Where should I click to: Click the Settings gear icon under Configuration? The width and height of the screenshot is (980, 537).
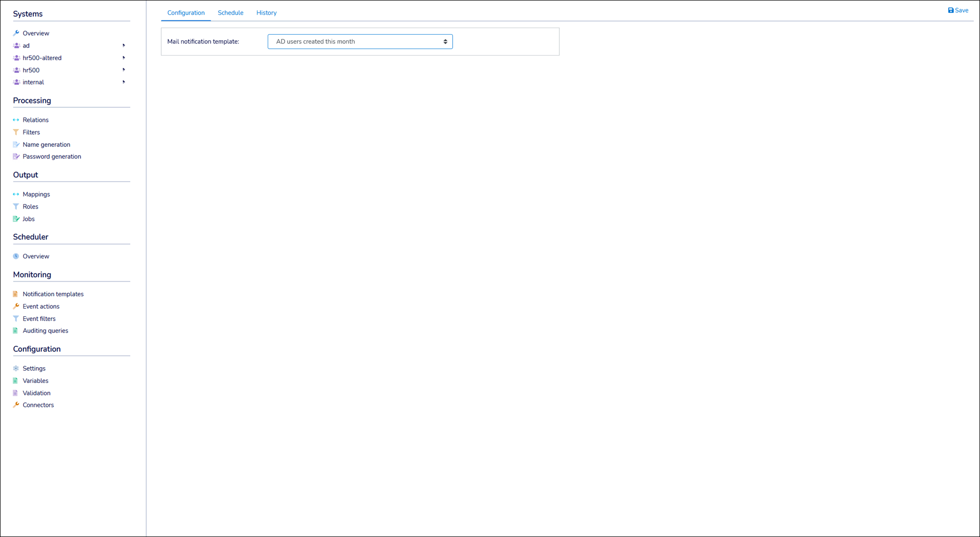click(x=16, y=368)
